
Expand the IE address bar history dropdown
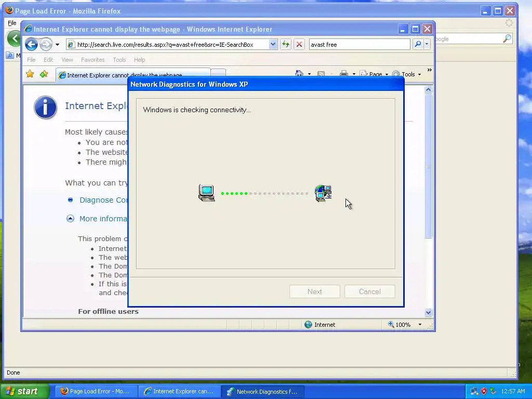coord(273,45)
